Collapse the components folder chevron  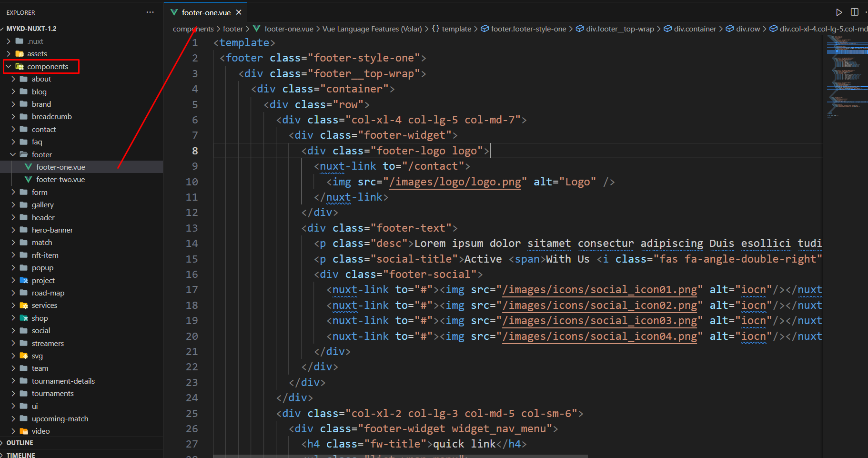pos(9,67)
